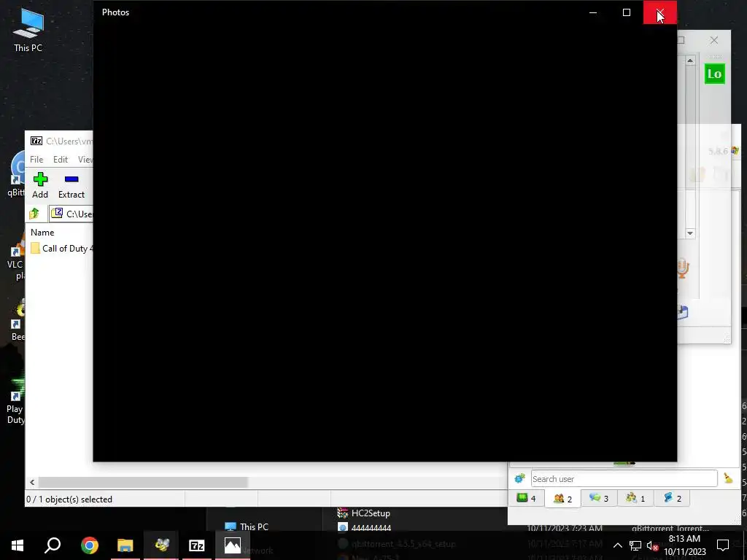This screenshot has height=560, width=747.
Task: Click the Add button in 7-Zip toolbar
Action: tap(40, 185)
